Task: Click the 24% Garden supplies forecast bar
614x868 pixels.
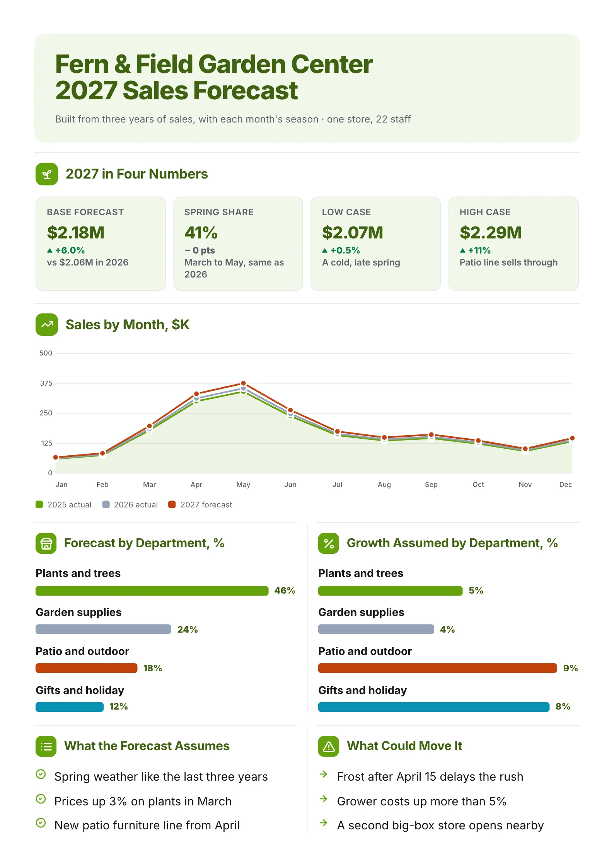Action: point(103,629)
